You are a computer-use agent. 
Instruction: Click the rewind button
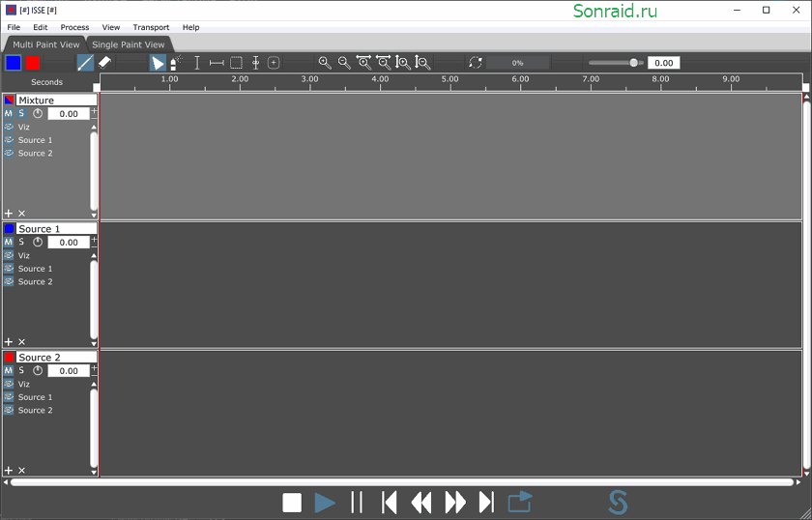(421, 503)
